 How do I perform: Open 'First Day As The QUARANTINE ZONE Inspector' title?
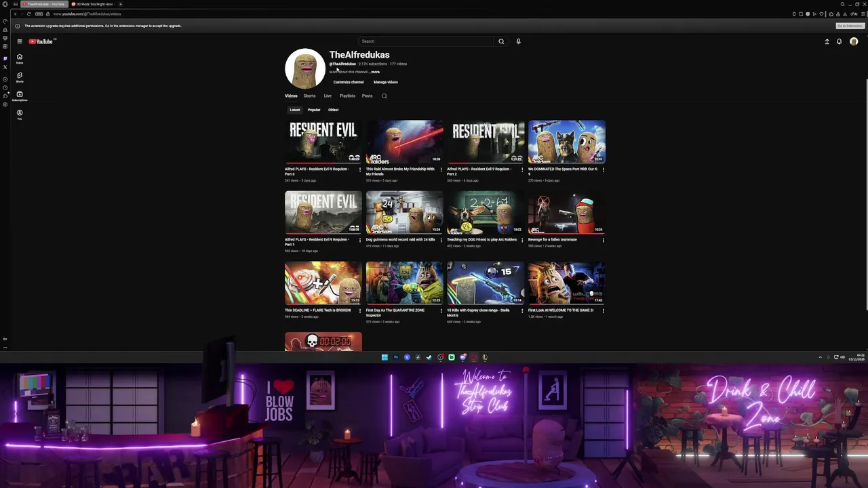point(395,312)
